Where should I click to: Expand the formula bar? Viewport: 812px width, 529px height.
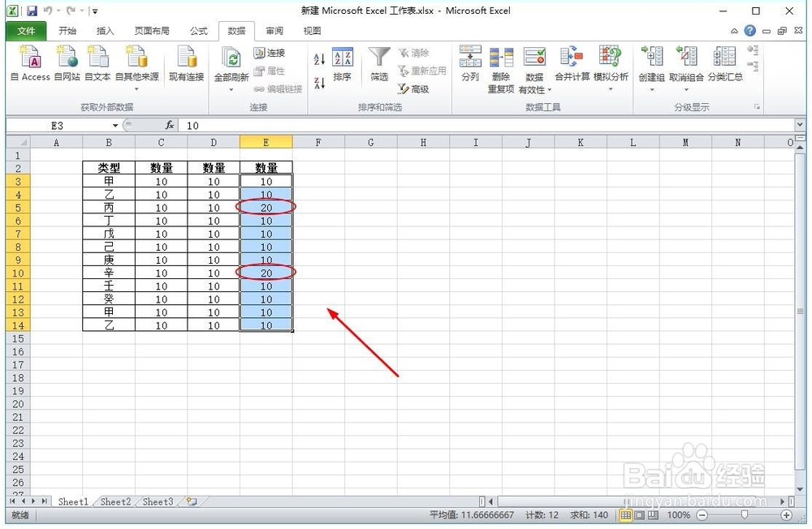click(x=800, y=125)
